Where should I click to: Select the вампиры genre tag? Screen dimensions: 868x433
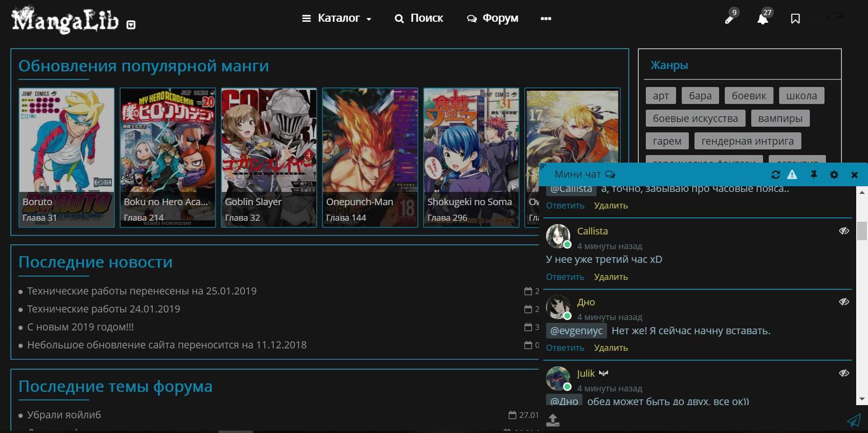click(x=780, y=118)
